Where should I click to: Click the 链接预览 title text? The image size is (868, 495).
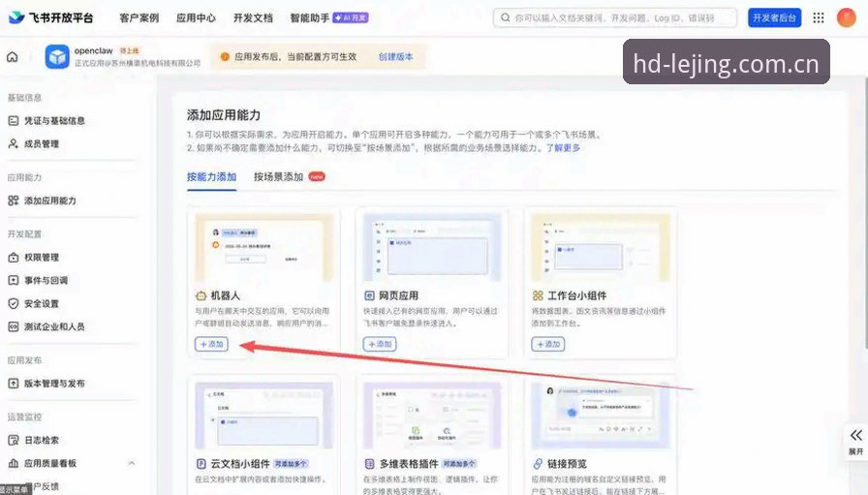tap(567, 463)
